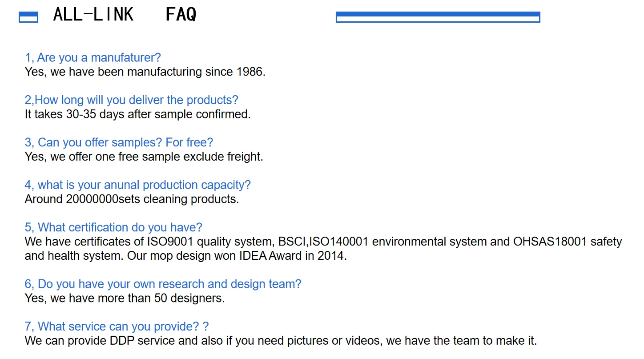Click the long blue bar in the header

(x=438, y=17)
